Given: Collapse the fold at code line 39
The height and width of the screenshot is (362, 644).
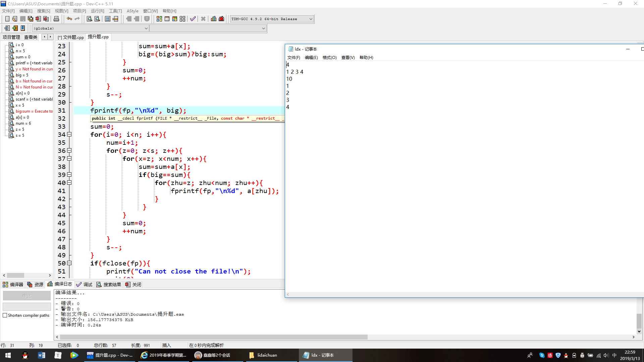Looking at the screenshot, I should [69, 175].
